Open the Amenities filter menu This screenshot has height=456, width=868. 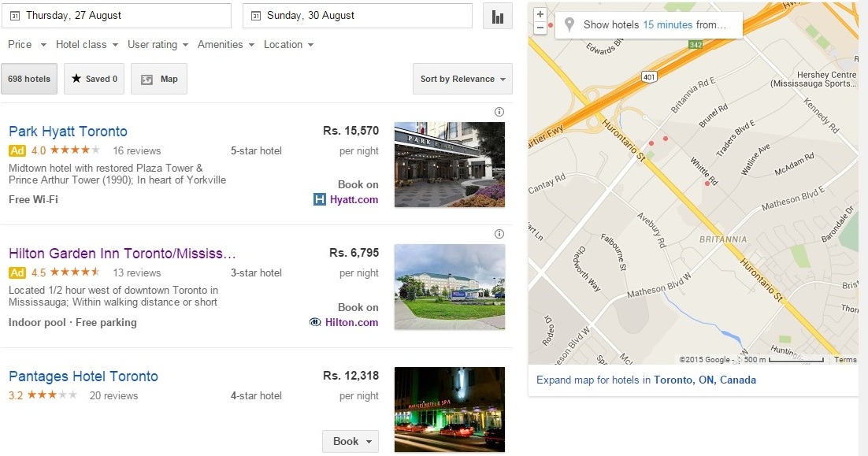click(225, 45)
